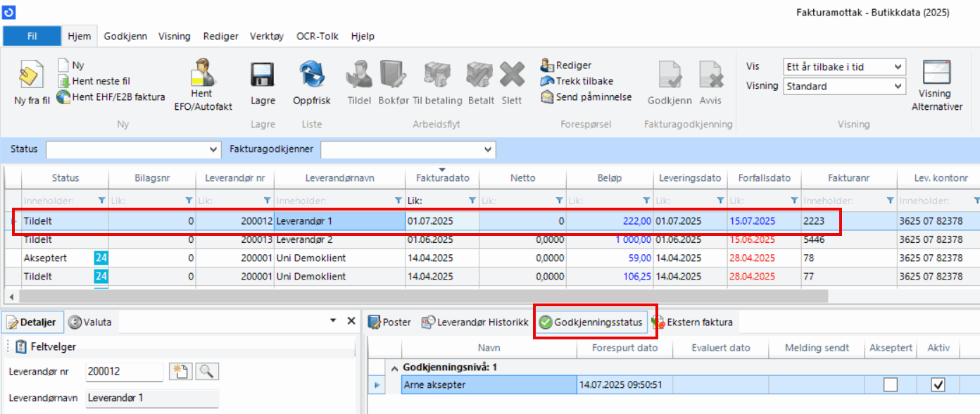The width and height of the screenshot is (980, 414).
Task: Click the Send påminnelse envelope icon
Action: (548, 97)
